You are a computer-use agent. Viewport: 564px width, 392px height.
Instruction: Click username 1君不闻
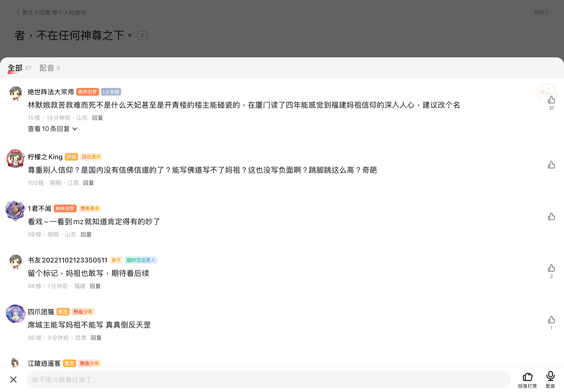(x=39, y=208)
